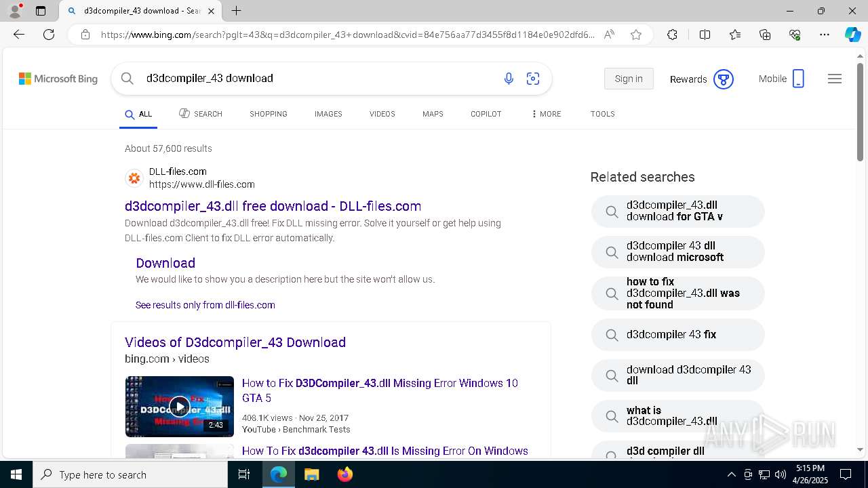Open the Extensions puzzle icon
The height and width of the screenshot is (488, 868).
pos(672,35)
